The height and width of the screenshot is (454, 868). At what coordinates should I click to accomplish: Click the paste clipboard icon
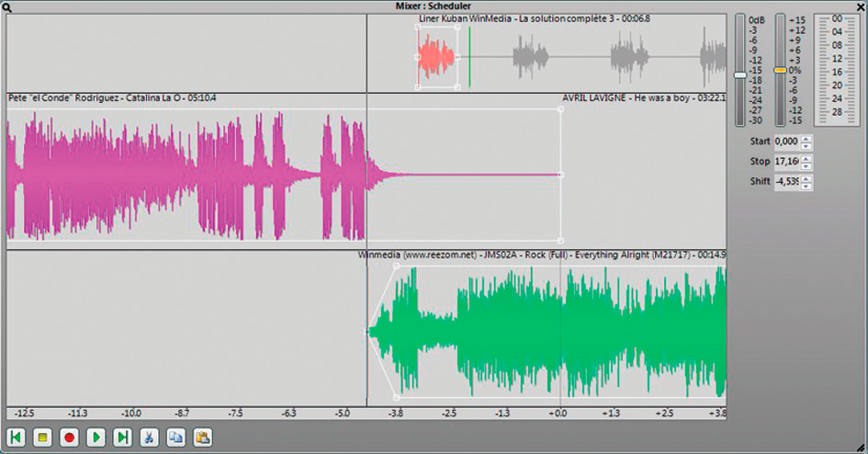(203, 437)
